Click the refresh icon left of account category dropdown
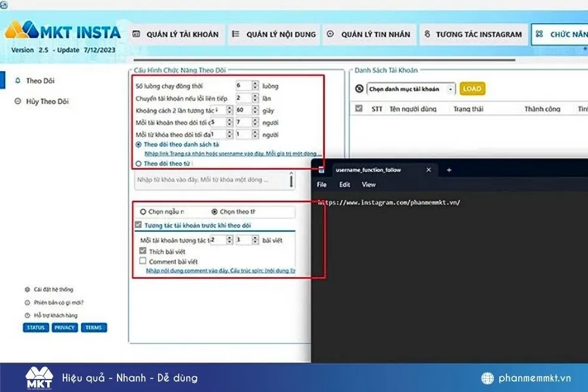Viewport: 588px width, 392px height. click(359, 89)
